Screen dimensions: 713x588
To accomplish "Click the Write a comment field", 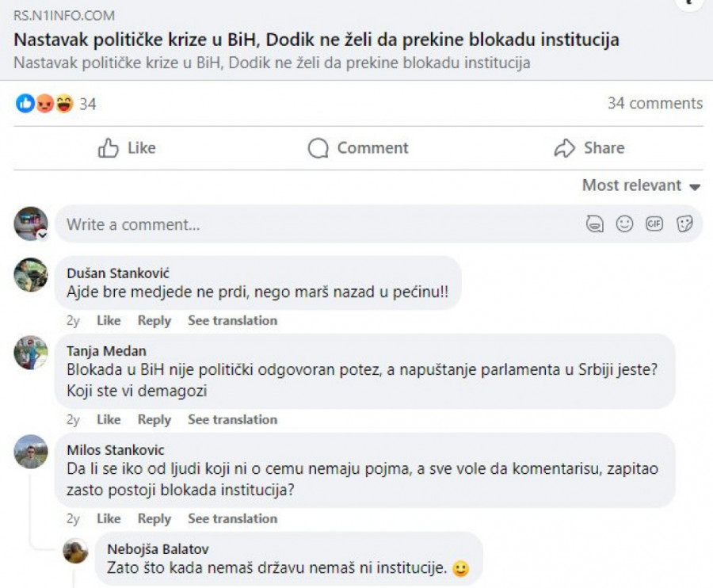I will pyautogui.click(x=317, y=224).
